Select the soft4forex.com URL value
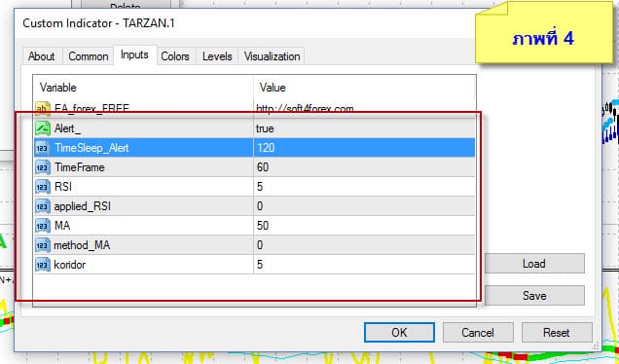Screen dimensions: 619x364 [305, 109]
